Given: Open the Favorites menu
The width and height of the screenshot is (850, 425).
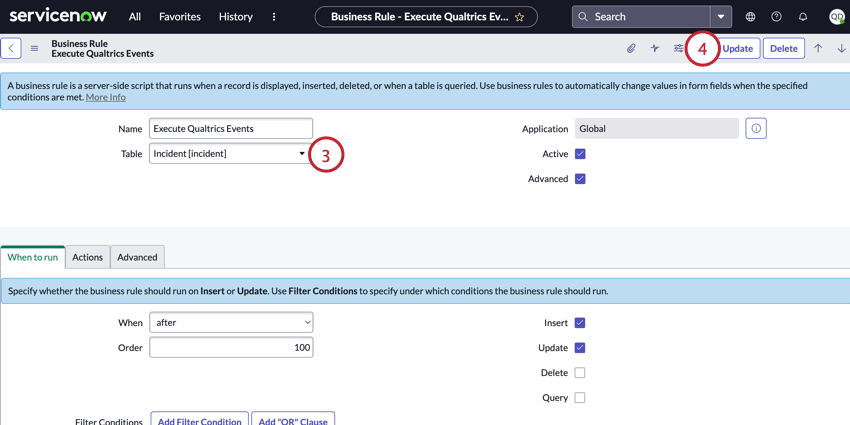Looking at the screenshot, I should [x=180, y=17].
